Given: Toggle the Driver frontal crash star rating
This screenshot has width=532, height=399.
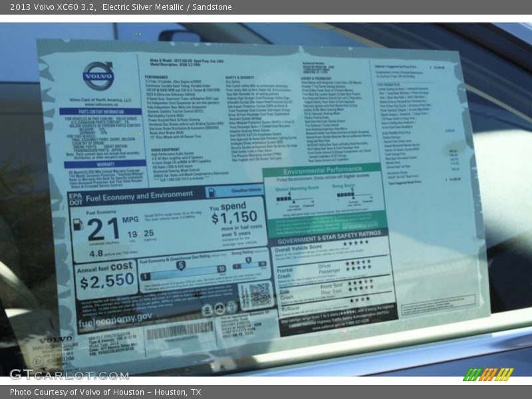Looking at the screenshot, I should point(357,263).
